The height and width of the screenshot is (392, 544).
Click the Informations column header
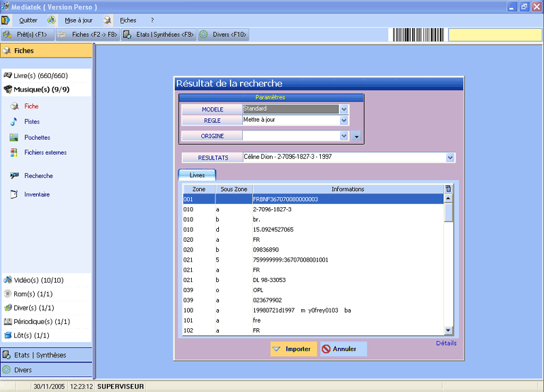347,190
